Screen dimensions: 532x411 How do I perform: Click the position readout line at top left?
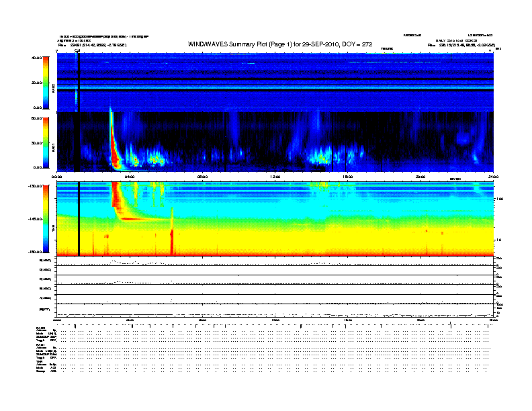[x=92, y=45]
